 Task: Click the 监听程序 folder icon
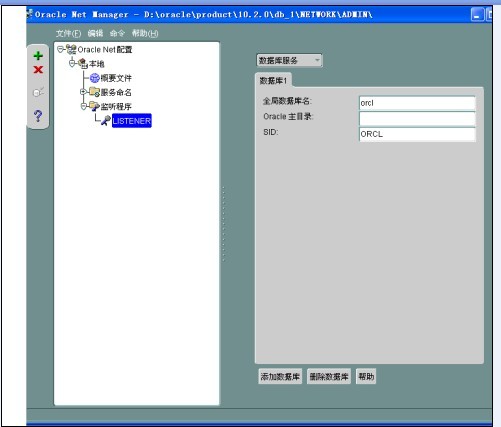click(x=95, y=106)
